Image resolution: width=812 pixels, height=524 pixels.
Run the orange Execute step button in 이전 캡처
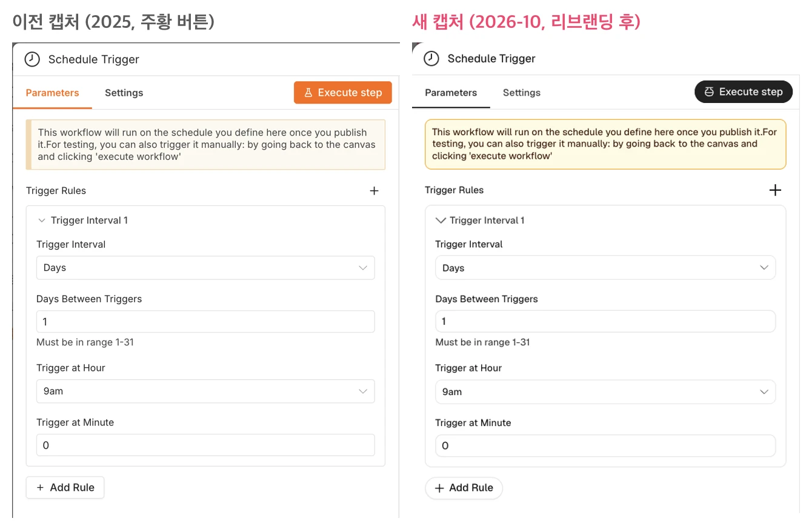343,93
